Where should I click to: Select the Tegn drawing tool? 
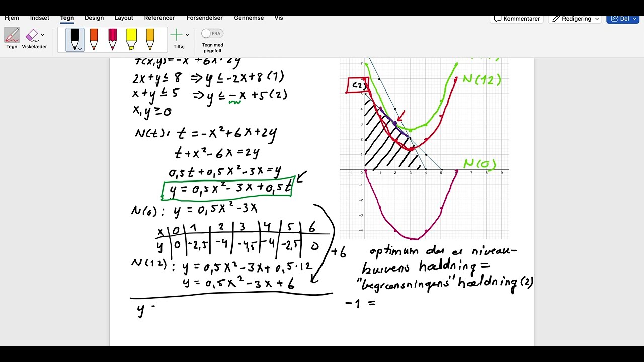pos(12,38)
